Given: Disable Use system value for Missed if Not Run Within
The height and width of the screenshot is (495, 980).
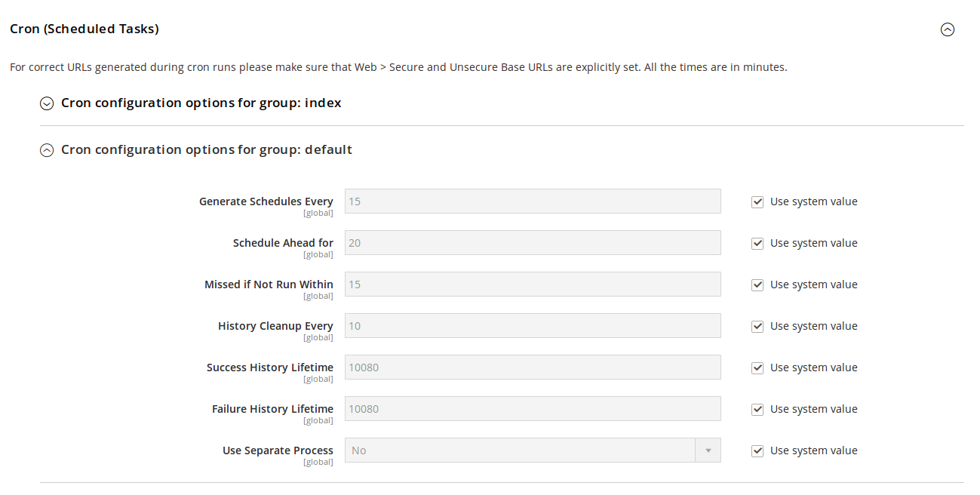Looking at the screenshot, I should (x=757, y=284).
